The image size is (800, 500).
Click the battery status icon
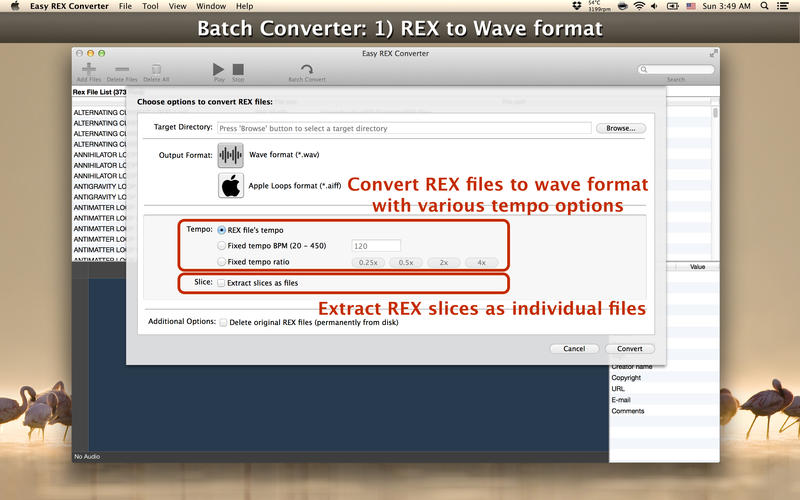[673, 6]
